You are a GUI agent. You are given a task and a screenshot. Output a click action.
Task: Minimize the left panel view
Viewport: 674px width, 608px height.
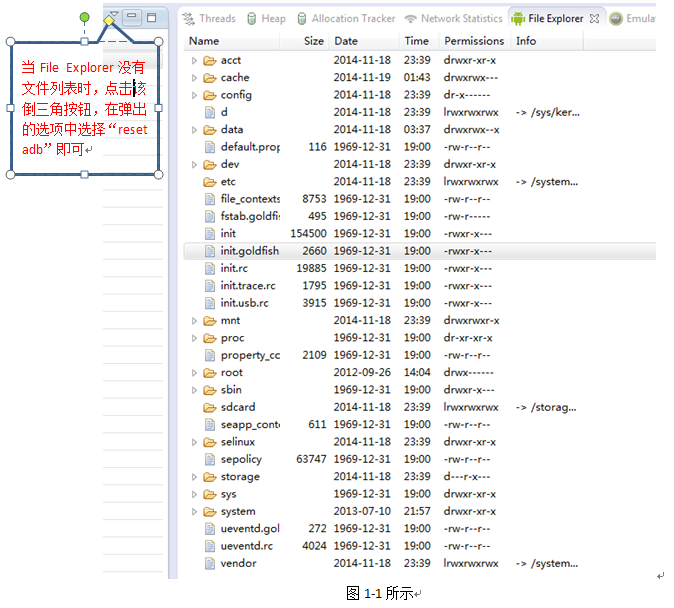coord(132,18)
